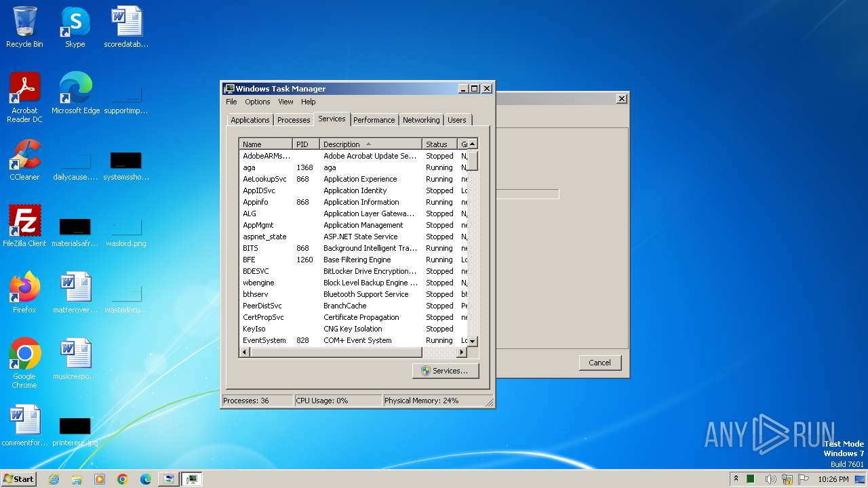868x488 pixels.
Task: Open the File menu in Task Manager
Action: (x=231, y=102)
